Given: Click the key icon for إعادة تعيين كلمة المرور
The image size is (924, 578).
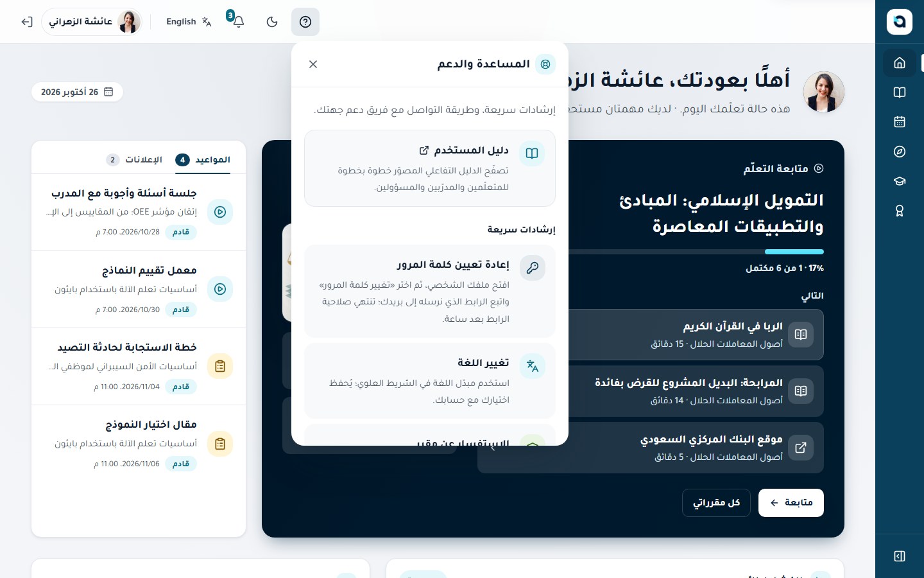Looking at the screenshot, I should click(x=533, y=267).
